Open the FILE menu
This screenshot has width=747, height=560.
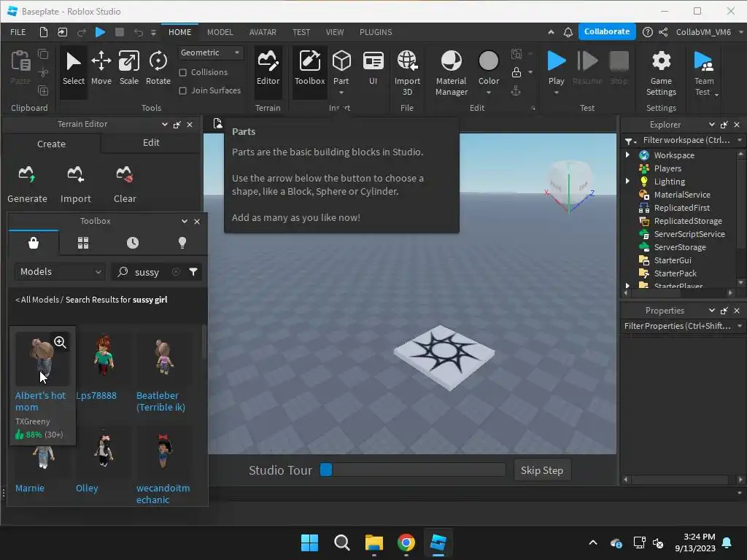[x=18, y=32]
